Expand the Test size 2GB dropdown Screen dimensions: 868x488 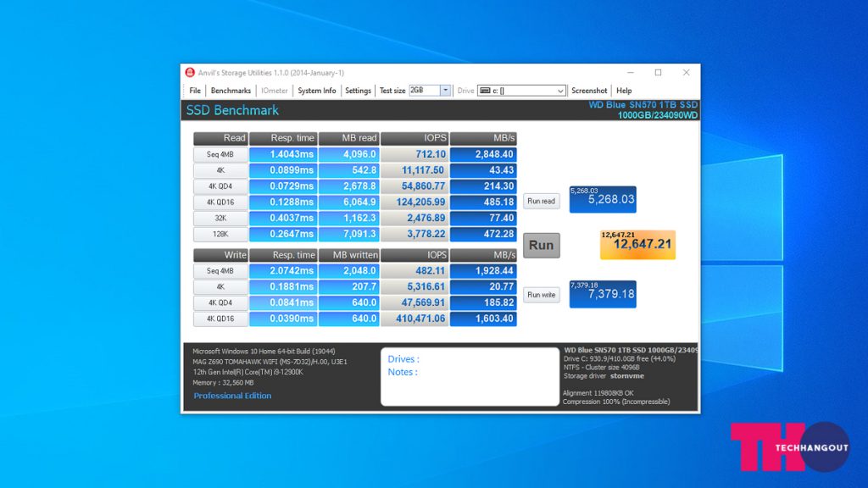pos(445,90)
